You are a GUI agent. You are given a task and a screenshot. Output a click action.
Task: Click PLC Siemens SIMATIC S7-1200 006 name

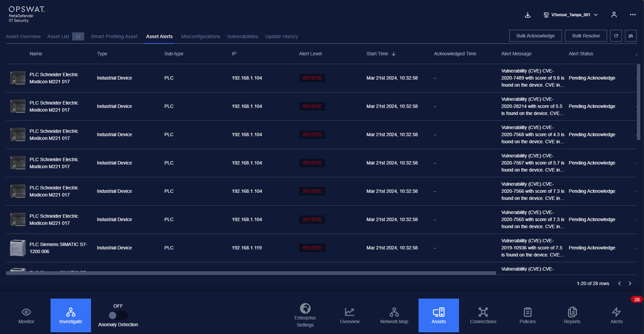[x=58, y=248]
